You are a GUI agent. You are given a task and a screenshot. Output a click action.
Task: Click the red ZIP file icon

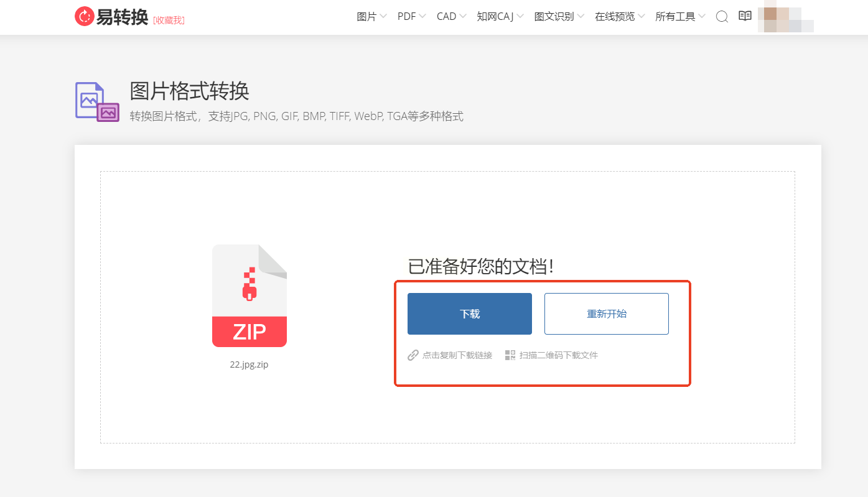[x=250, y=295]
